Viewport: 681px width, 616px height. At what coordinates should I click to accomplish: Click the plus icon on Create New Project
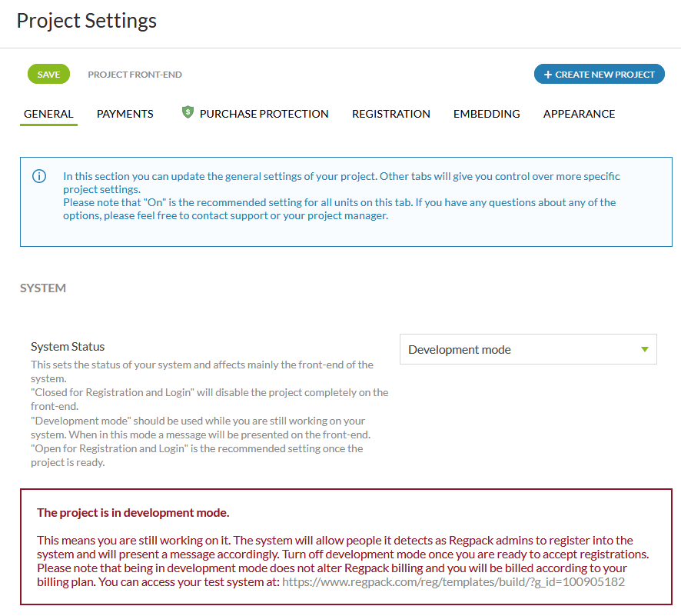click(x=548, y=75)
